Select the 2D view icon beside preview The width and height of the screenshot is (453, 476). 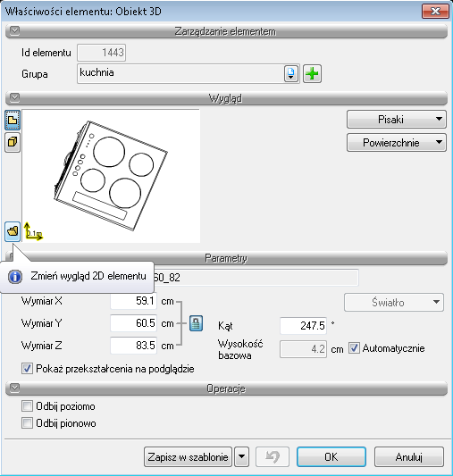click(x=13, y=121)
